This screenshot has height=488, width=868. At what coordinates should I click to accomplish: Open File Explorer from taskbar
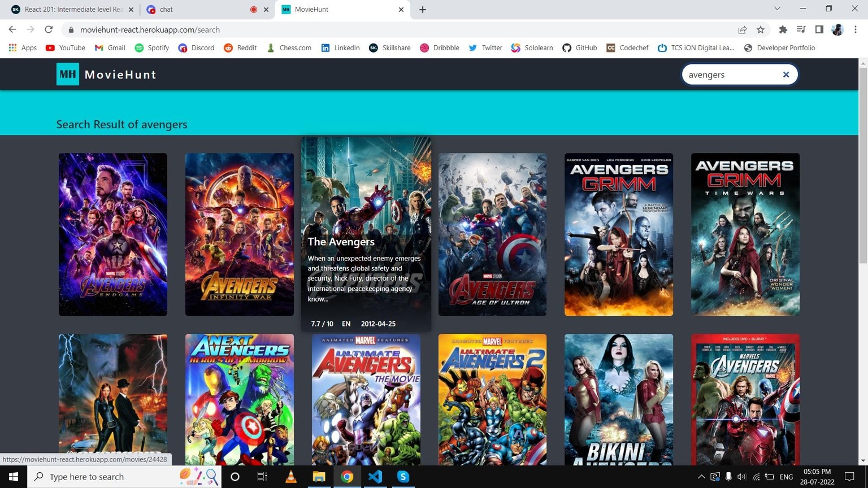tap(319, 477)
